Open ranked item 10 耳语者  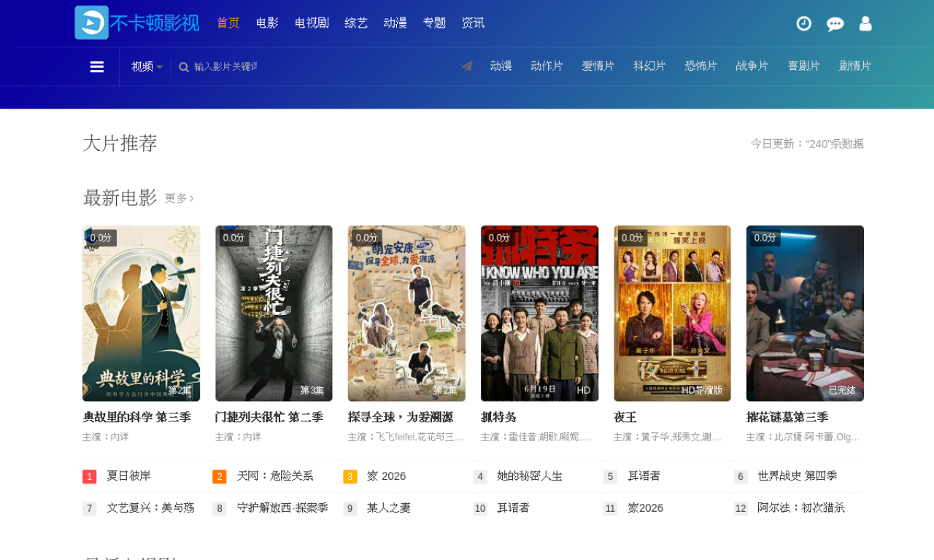tap(514, 508)
